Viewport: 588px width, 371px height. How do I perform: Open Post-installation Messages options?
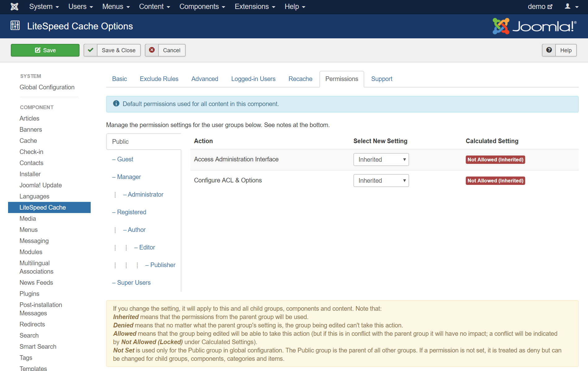coord(41,309)
